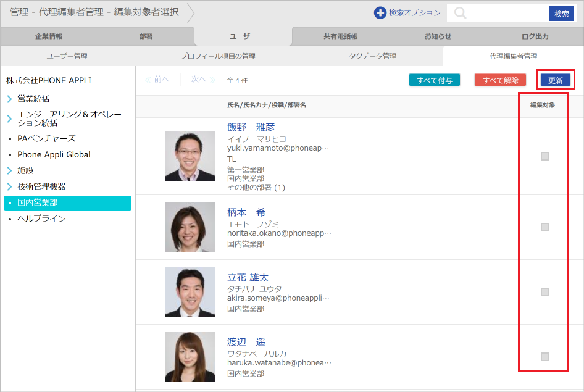Expand 技術管理機器 in the sidebar
Screen dimensions: 584x392
pos(10,186)
